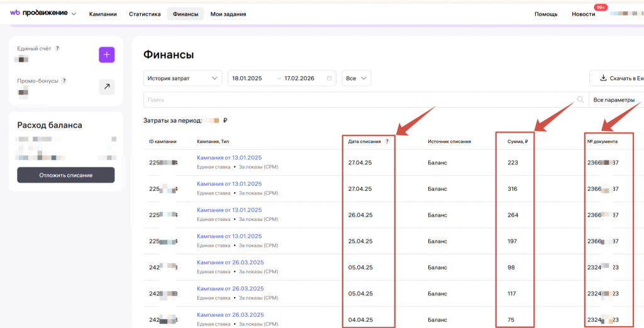This screenshot has height=328, width=644.
Task: Click help icon next to Единый счёт
Action: 57,48
